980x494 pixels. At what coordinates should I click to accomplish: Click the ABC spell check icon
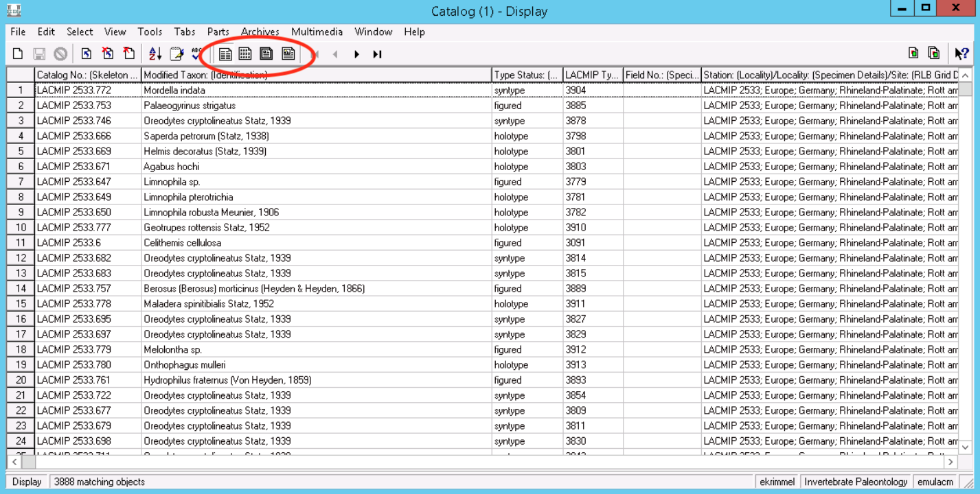pos(197,54)
